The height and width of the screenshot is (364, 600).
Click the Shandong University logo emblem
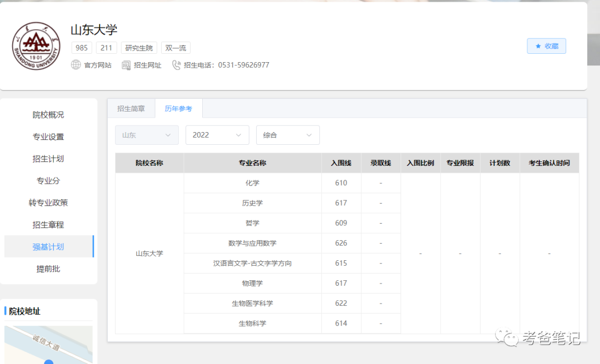pos(36,46)
